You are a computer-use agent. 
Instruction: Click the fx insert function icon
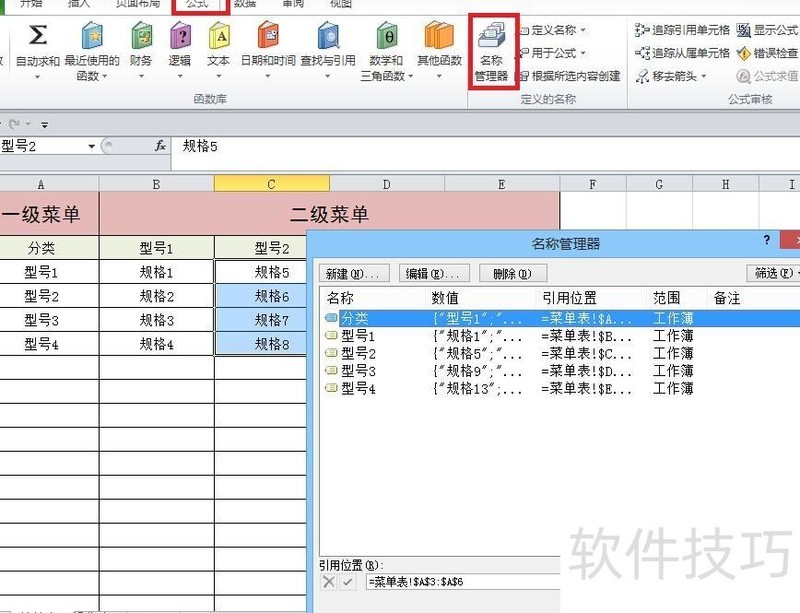pos(160,146)
